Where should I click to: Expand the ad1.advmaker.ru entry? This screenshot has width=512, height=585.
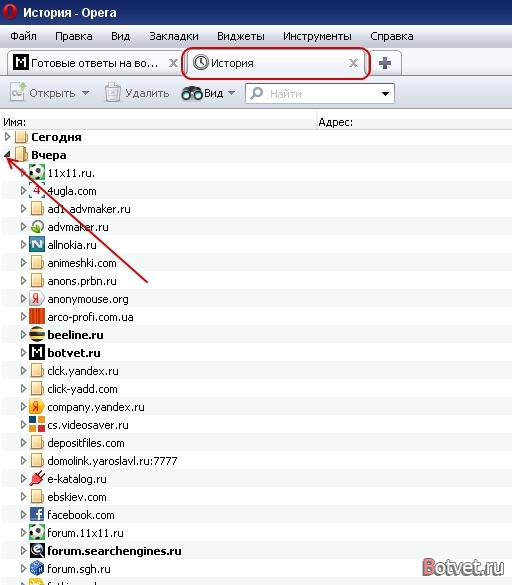tap(23, 209)
